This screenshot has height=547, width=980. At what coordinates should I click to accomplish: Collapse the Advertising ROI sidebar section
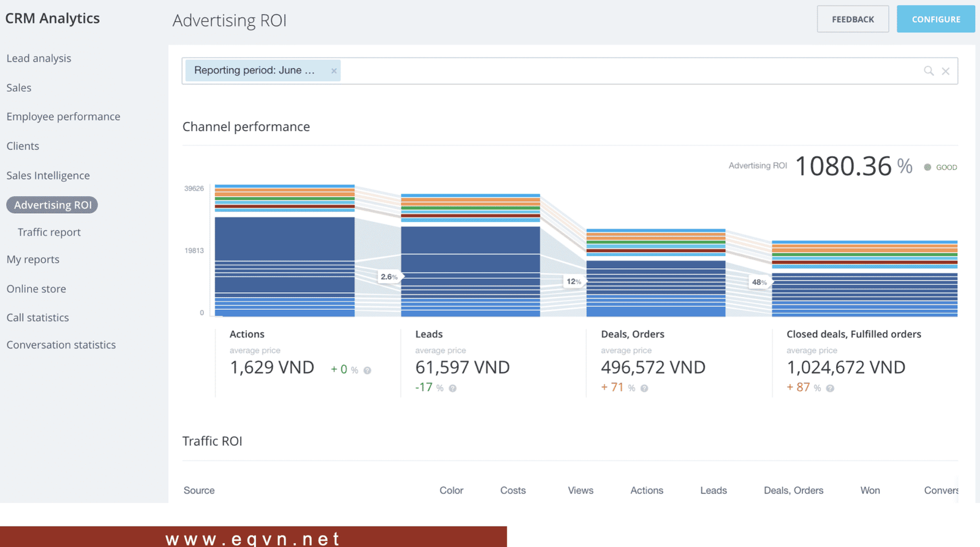click(x=52, y=205)
